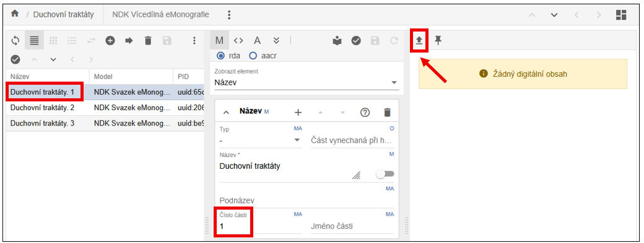Switch to the A editor view
644x243 pixels.
point(257,40)
